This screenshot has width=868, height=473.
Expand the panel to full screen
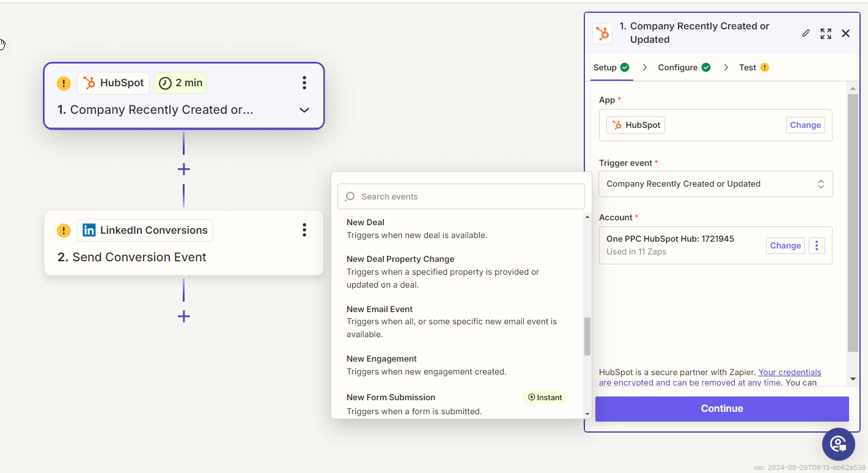tap(826, 34)
